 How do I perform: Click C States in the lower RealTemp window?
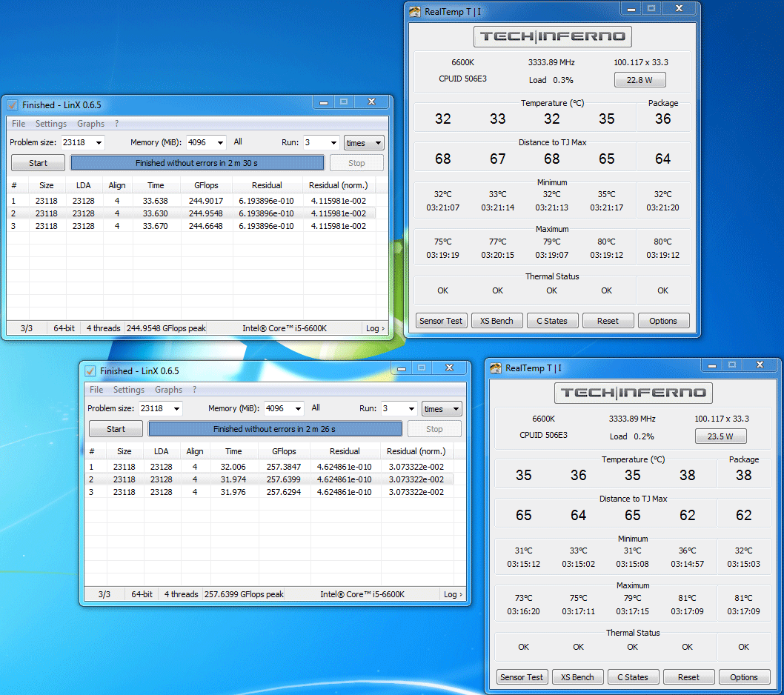pyautogui.click(x=633, y=677)
